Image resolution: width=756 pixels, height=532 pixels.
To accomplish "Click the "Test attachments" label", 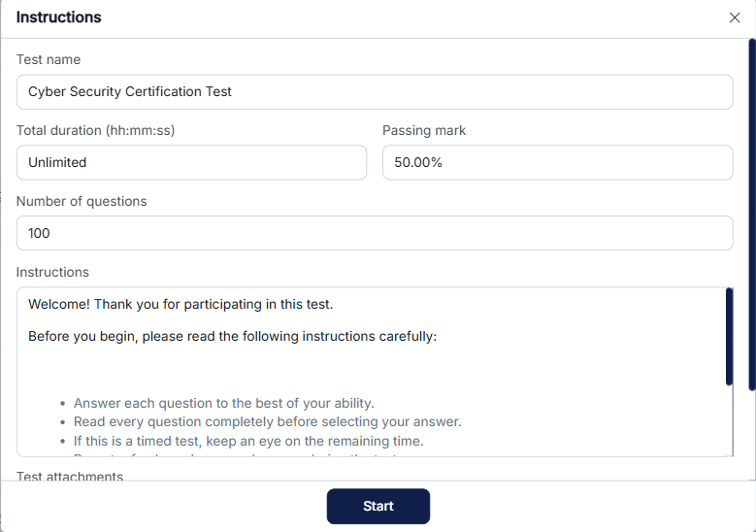I will coord(70,476).
